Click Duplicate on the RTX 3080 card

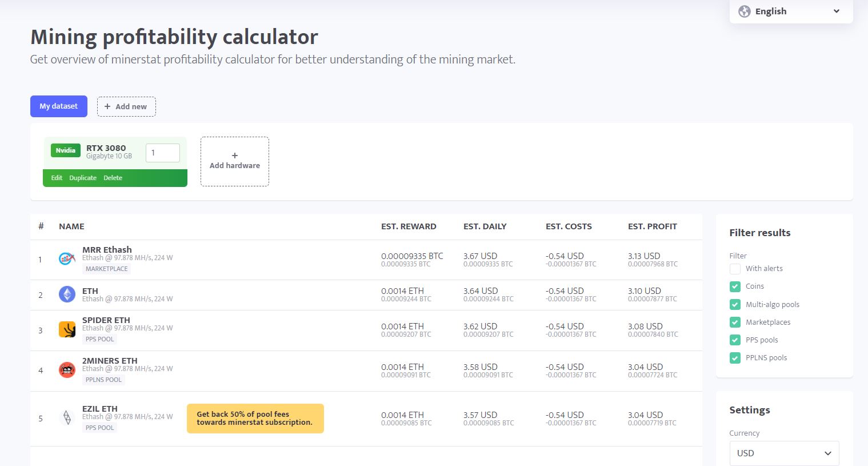(83, 178)
